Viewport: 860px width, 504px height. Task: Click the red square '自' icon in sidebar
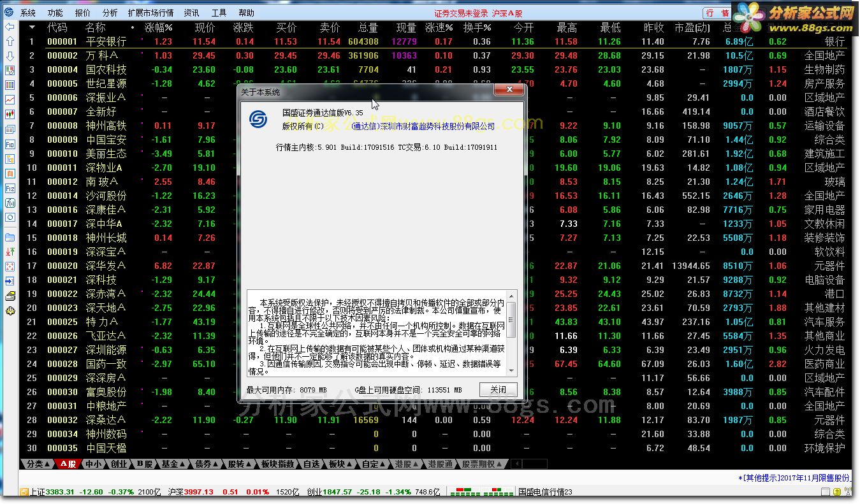(x=10, y=174)
